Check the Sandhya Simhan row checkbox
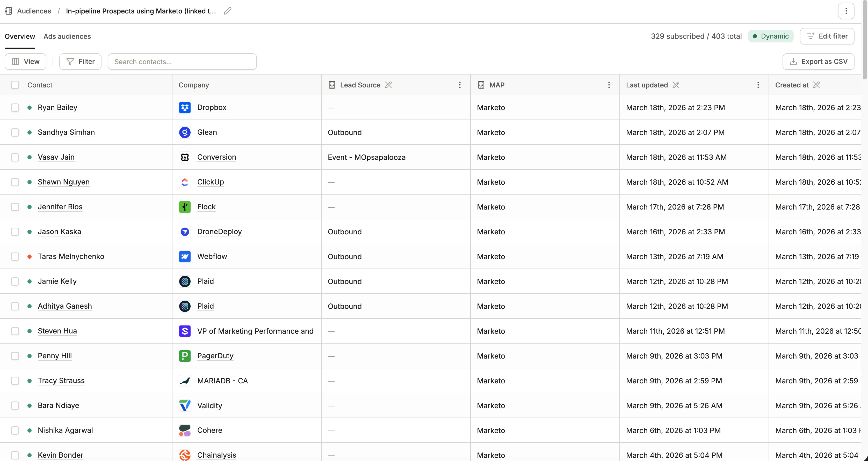This screenshot has width=868, height=461. point(15,132)
